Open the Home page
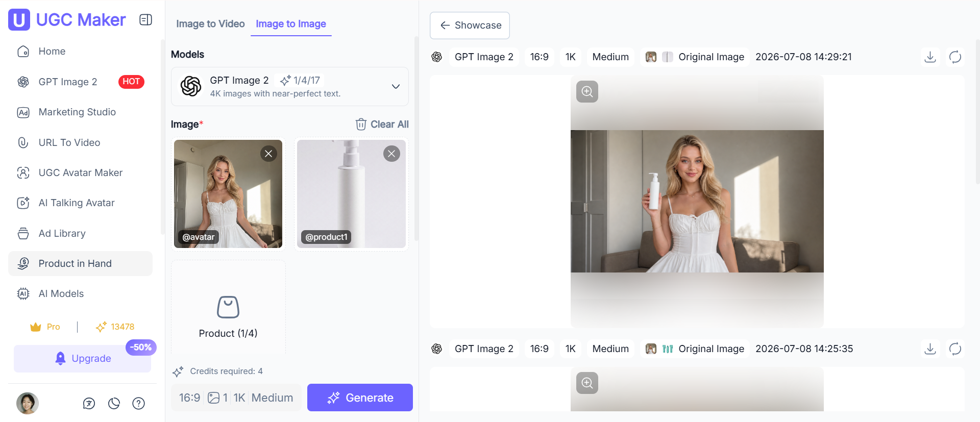The image size is (980, 422). click(80, 52)
